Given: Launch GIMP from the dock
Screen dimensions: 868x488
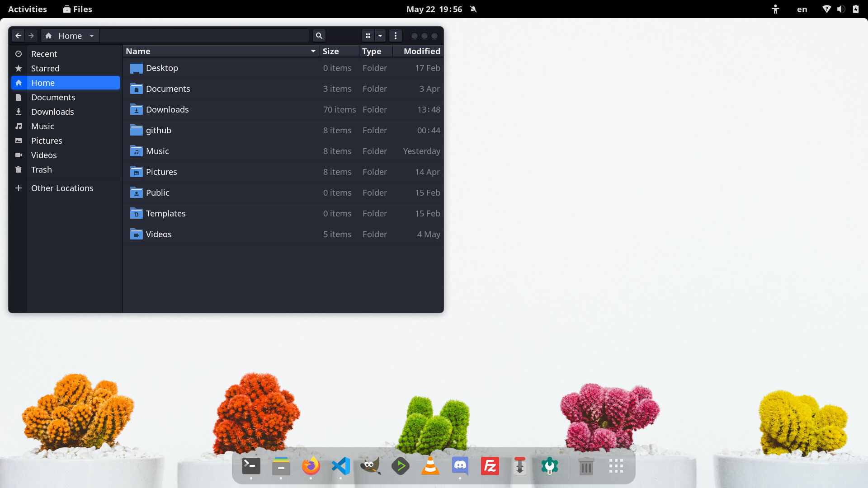Looking at the screenshot, I should 370,466.
